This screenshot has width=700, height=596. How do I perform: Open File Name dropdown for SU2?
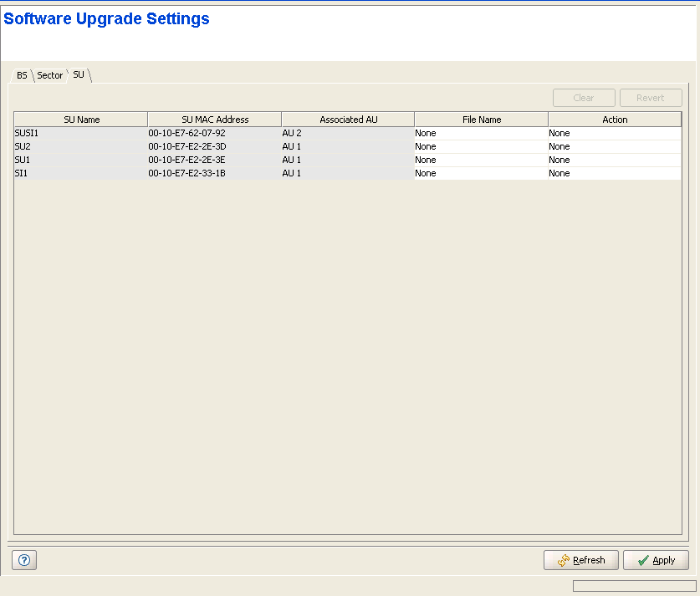pos(481,146)
